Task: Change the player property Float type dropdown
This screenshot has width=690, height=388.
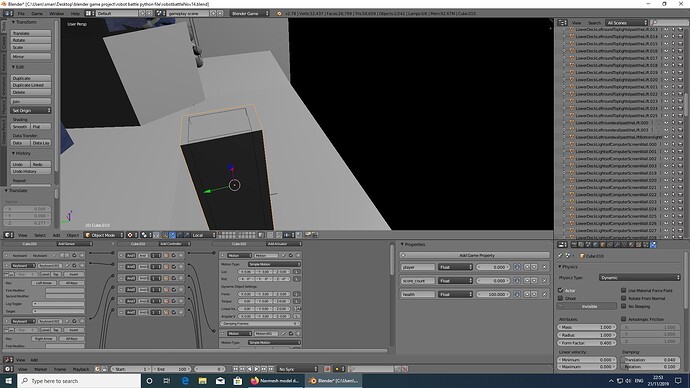Action: [x=455, y=267]
